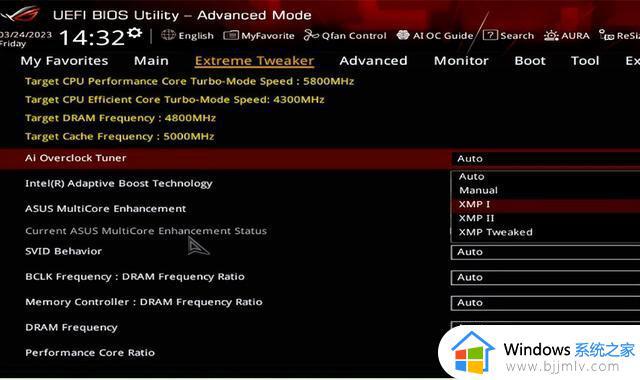The width and height of the screenshot is (640, 380).
Task: Expand the SVID Behavior dropdown
Action: [x=545, y=252]
